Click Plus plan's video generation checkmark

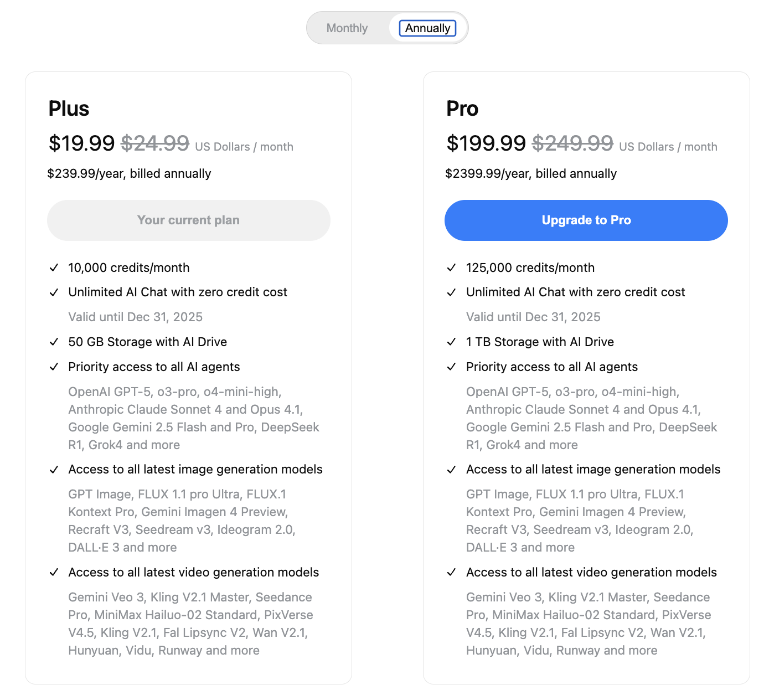click(54, 573)
